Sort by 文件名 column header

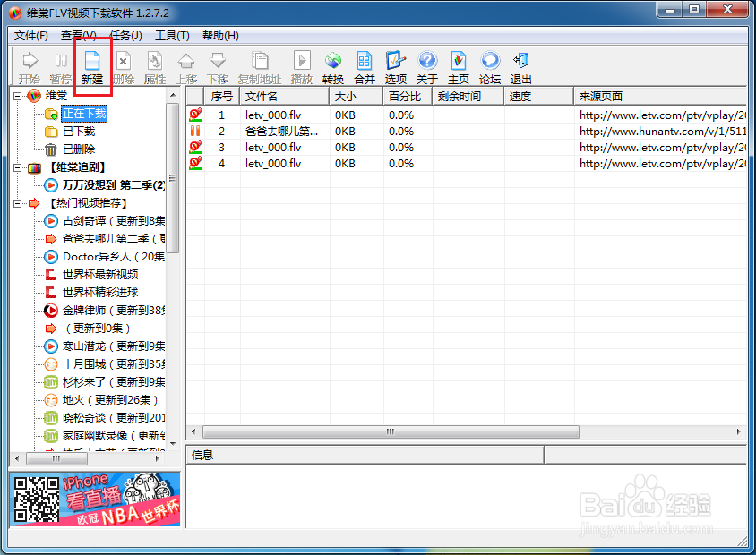285,97
